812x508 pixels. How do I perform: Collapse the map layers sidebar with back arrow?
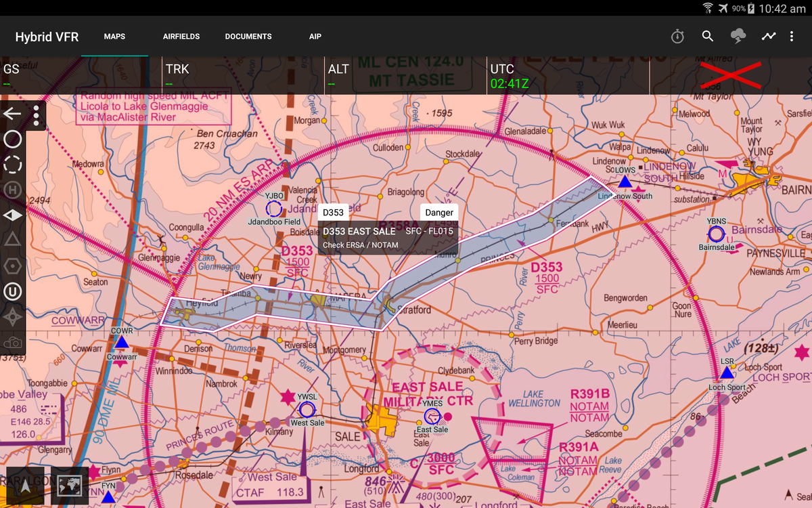(x=12, y=114)
